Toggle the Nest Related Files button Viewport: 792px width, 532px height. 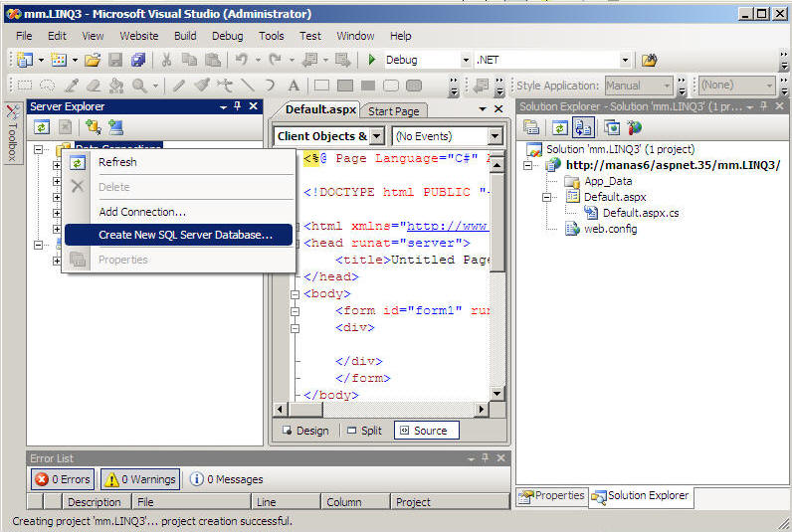(x=583, y=127)
